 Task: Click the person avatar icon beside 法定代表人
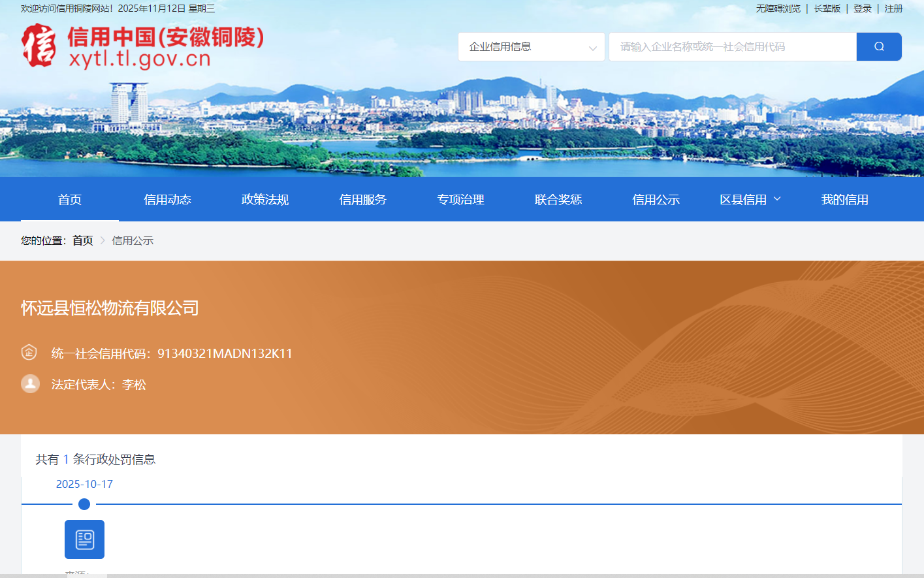[x=30, y=383]
